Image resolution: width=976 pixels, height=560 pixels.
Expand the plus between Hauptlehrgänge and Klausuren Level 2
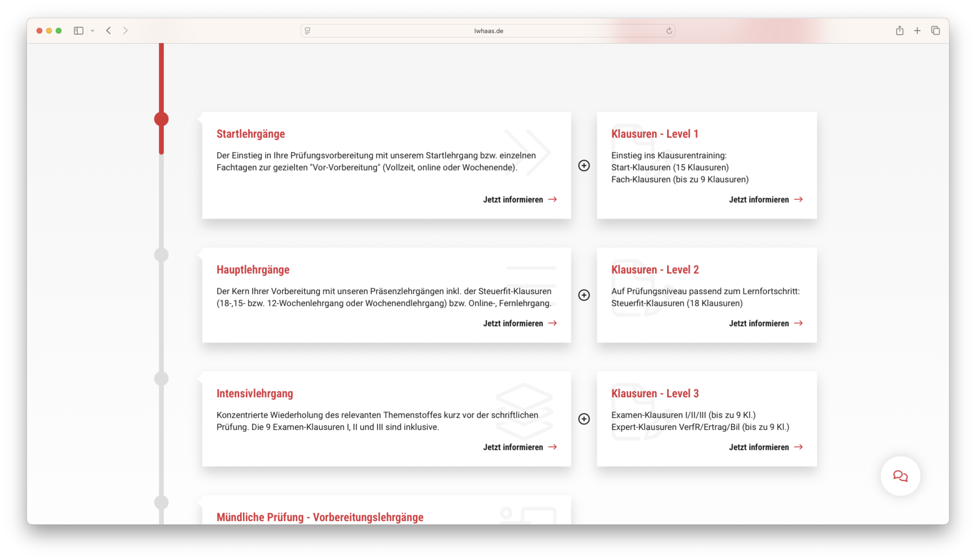click(x=584, y=295)
